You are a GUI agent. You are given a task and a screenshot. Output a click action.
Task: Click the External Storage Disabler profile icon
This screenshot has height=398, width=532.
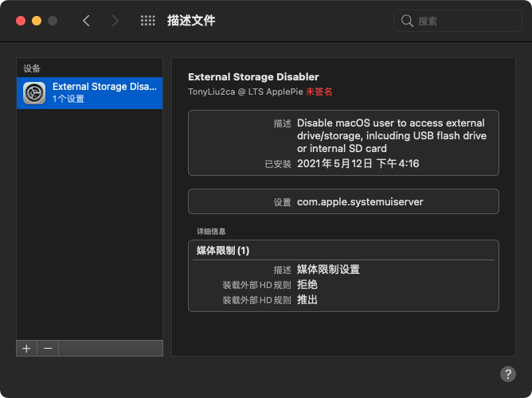coord(34,93)
